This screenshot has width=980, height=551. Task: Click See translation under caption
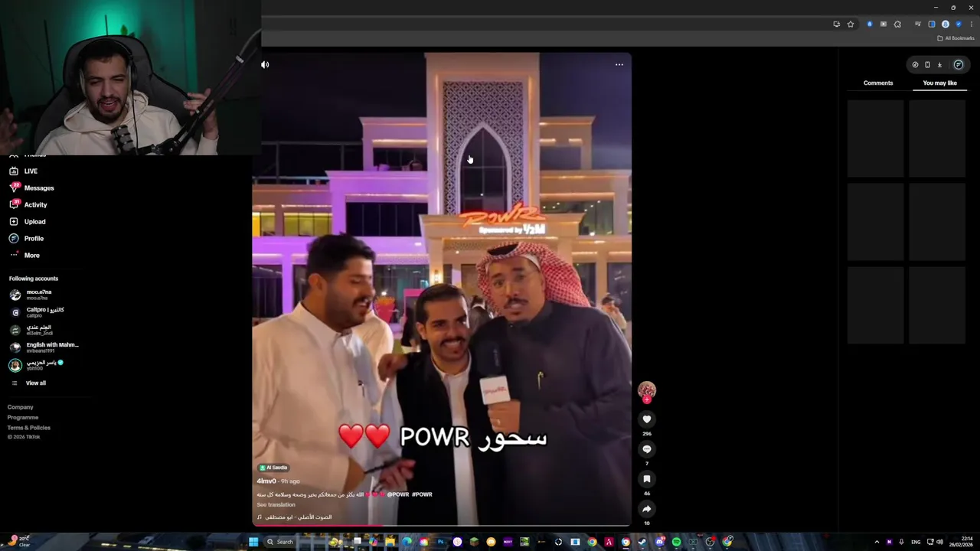click(276, 504)
